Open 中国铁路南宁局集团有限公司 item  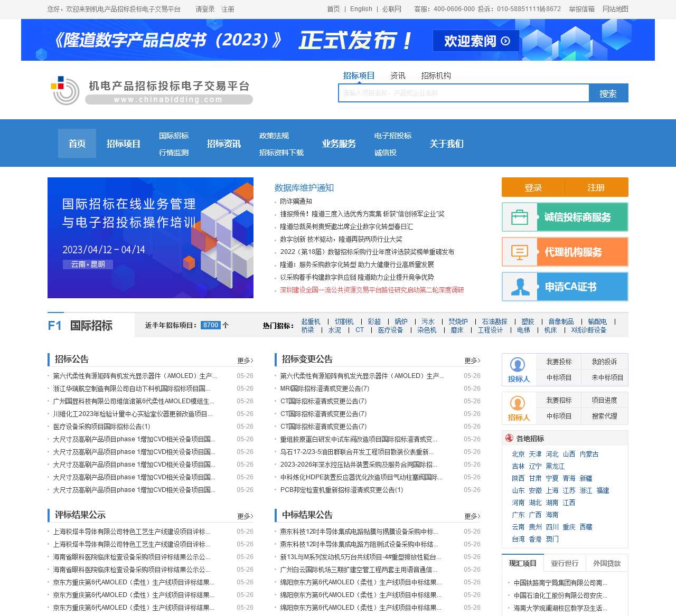tap(560, 583)
